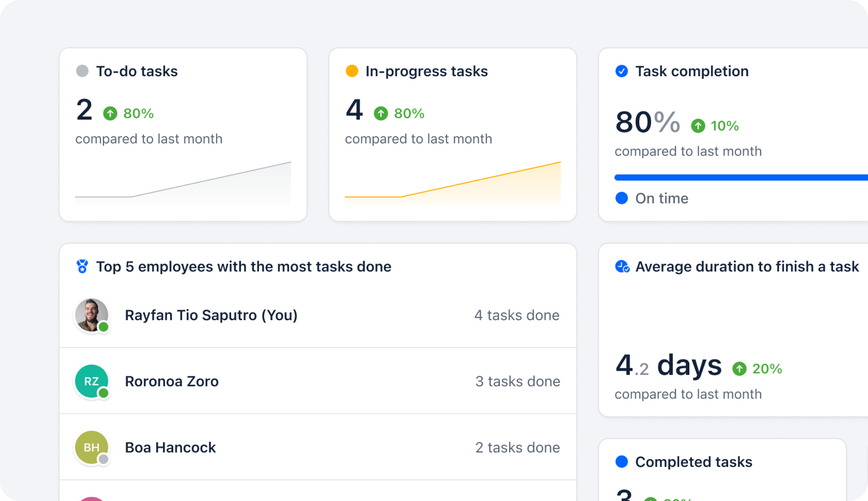Click the blue dot beside Completed tasks

point(621,461)
